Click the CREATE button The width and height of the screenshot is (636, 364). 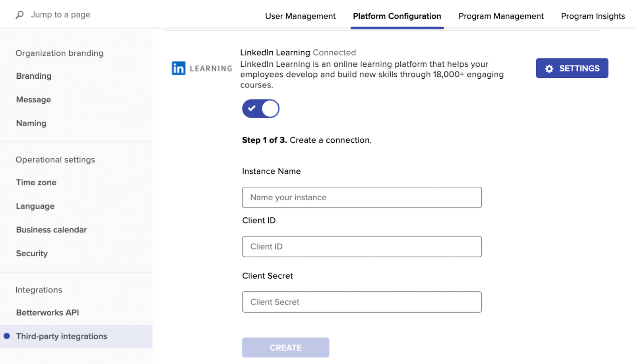click(285, 348)
